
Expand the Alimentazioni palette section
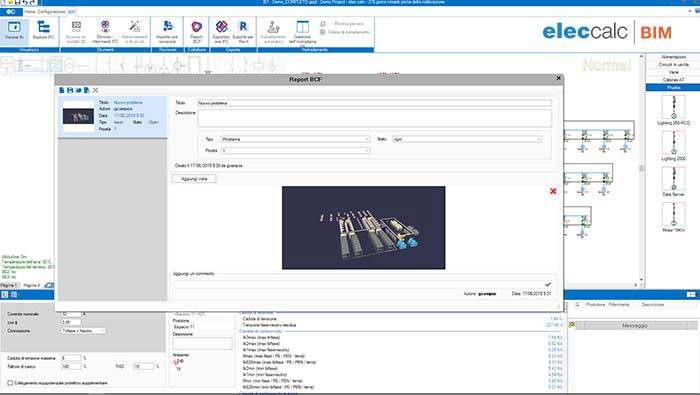(673, 57)
